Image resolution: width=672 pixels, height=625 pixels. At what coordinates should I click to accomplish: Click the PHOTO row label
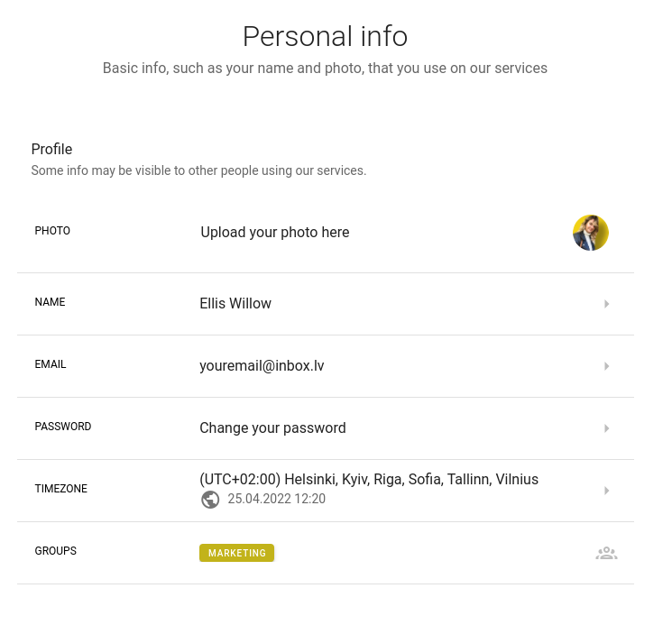pos(52,231)
